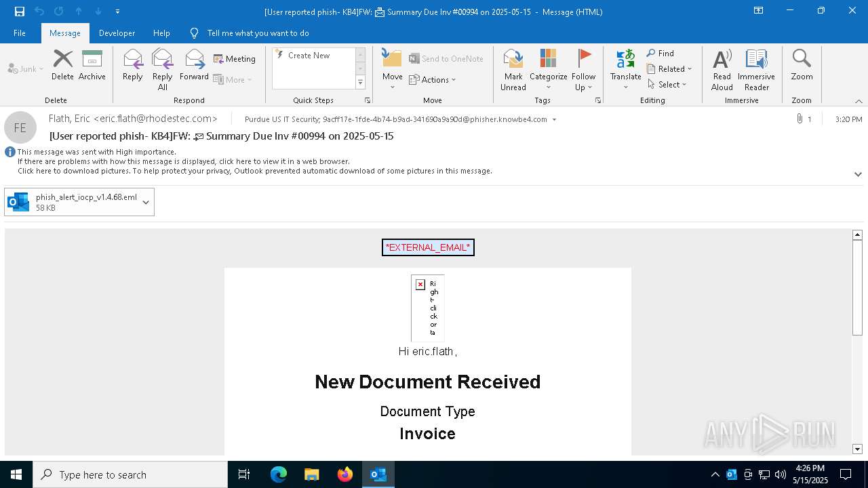Switch to the Developer tab
Viewport: 868px width, 488px height.
[x=117, y=33]
